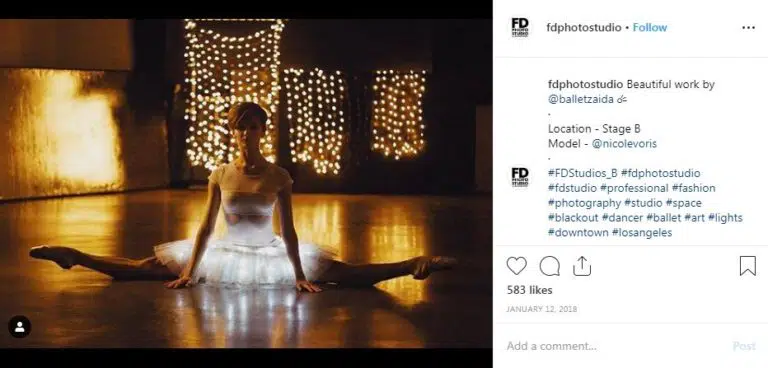View the 583 likes list
Viewport: 768px width, 368px height.
pyautogui.click(x=529, y=290)
